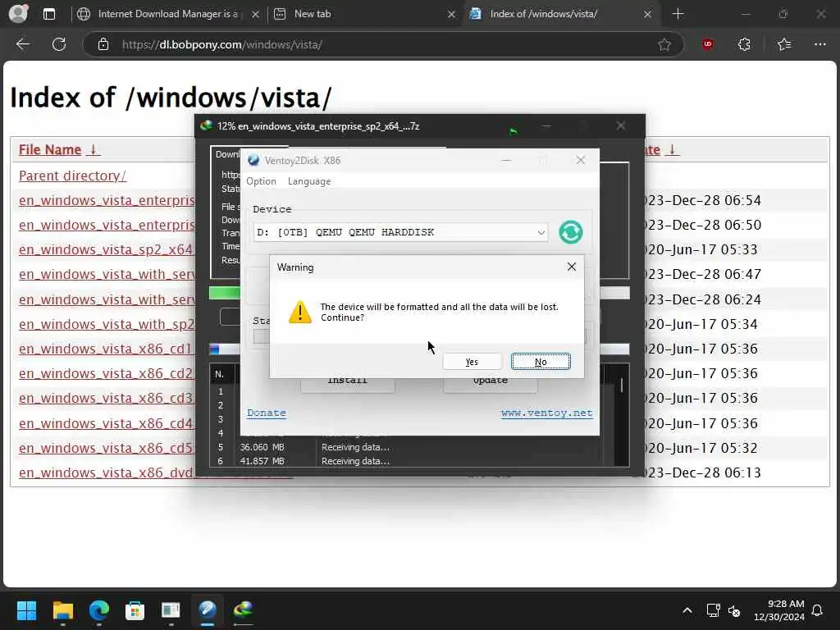Open the Windows Start menu

pyautogui.click(x=26, y=610)
